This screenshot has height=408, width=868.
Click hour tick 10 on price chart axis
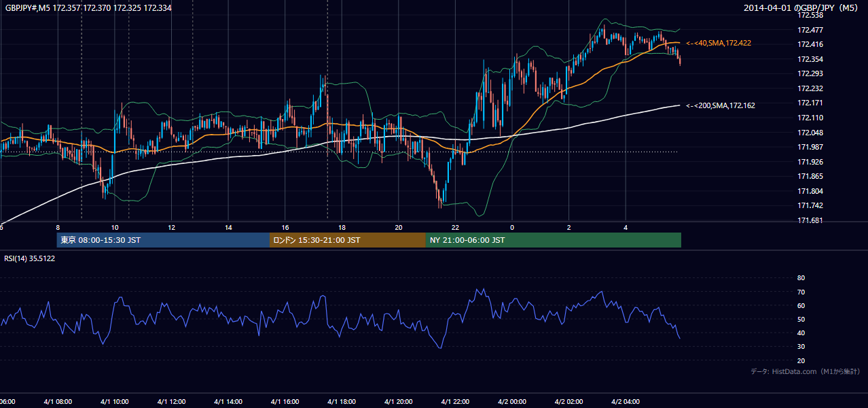115,227
